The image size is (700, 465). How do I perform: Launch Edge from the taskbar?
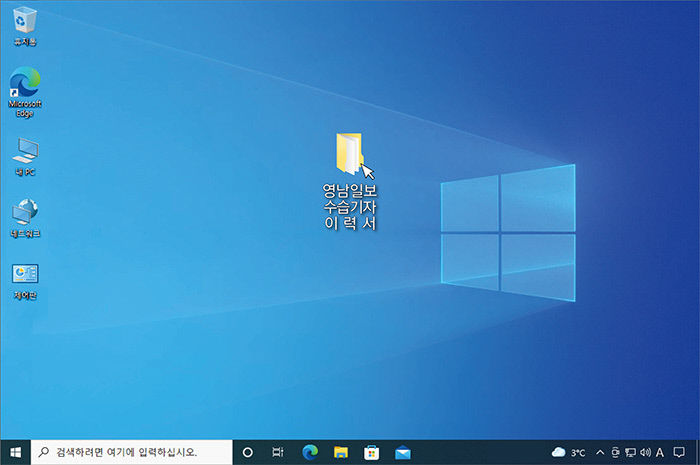pos(310,453)
